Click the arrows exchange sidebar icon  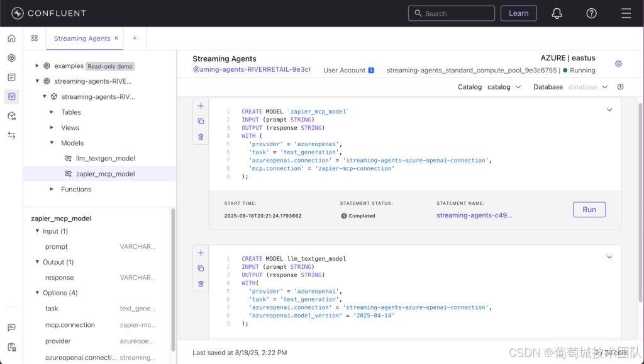pyautogui.click(x=11, y=135)
